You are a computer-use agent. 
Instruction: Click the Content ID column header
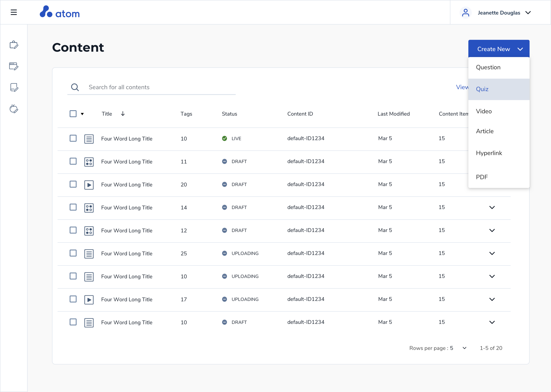pyautogui.click(x=300, y=114)
